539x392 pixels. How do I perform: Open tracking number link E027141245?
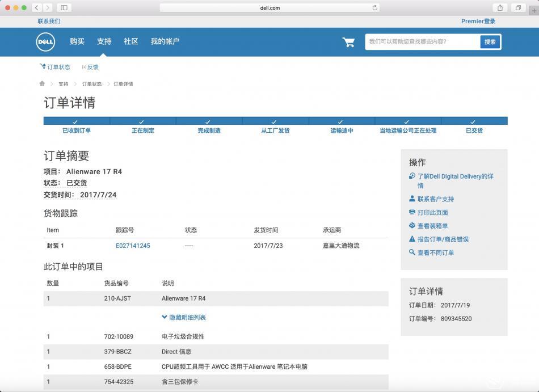134,246
